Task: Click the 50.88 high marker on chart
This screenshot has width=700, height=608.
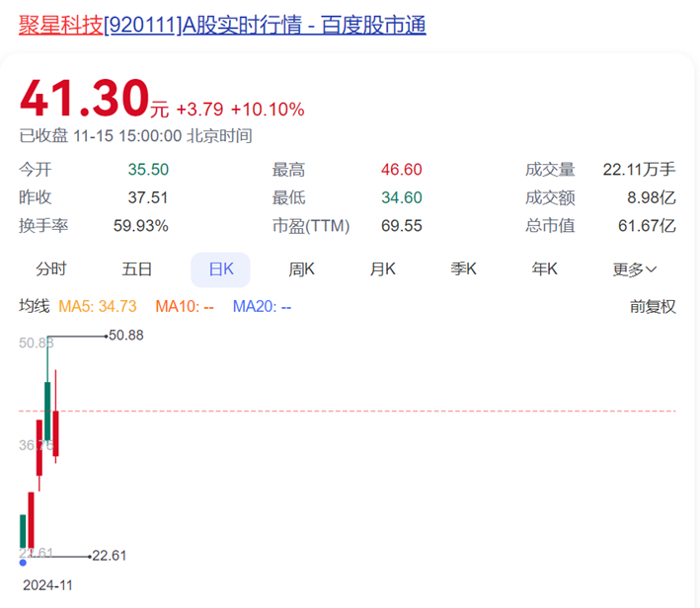Action: [126, 336]
